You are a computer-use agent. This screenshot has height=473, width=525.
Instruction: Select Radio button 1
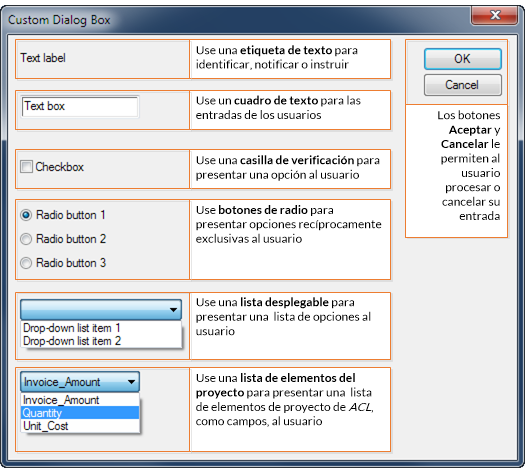pyautogui.click(x=26, y=215)
